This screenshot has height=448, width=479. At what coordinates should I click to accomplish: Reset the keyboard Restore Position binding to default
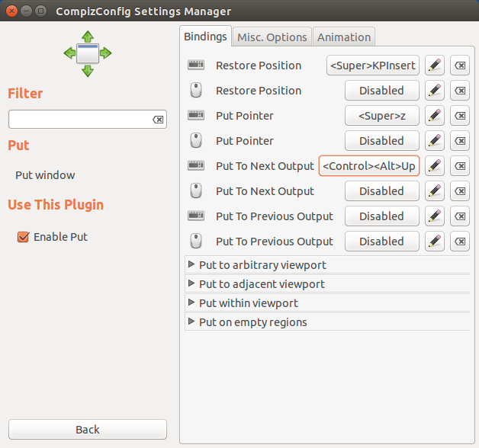click(x=460, y=66)
